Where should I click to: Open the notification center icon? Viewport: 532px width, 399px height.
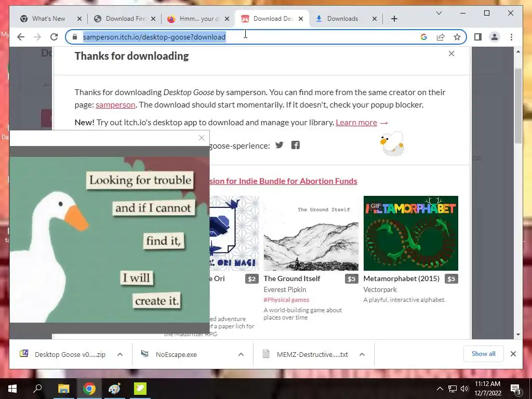pos(516,389)
